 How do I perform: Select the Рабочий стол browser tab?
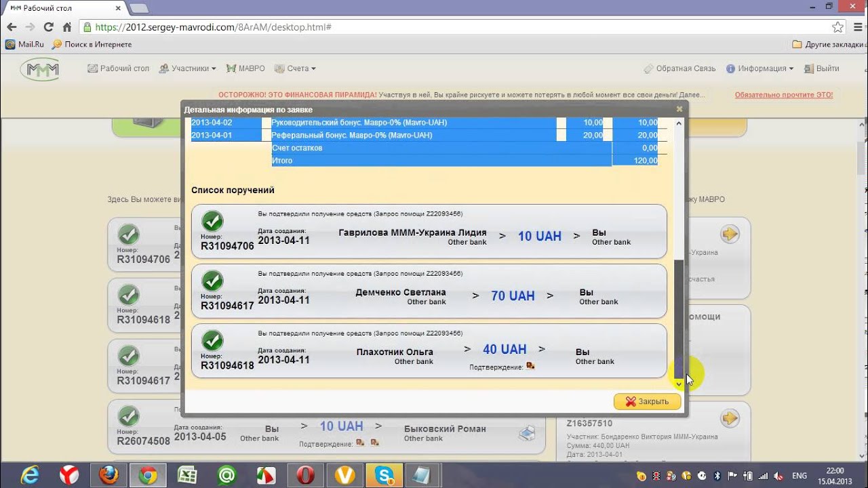click(x=64, y=8)
